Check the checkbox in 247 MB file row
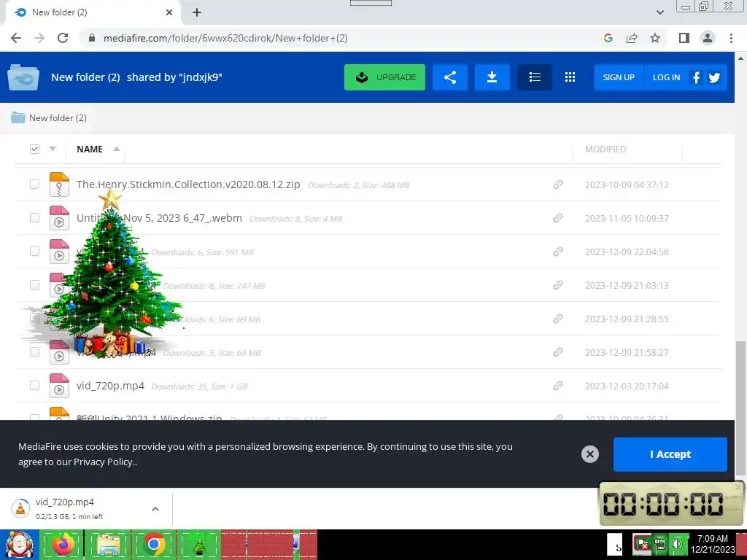This screenshot has width=747, height=560. [x=34, y=285]
